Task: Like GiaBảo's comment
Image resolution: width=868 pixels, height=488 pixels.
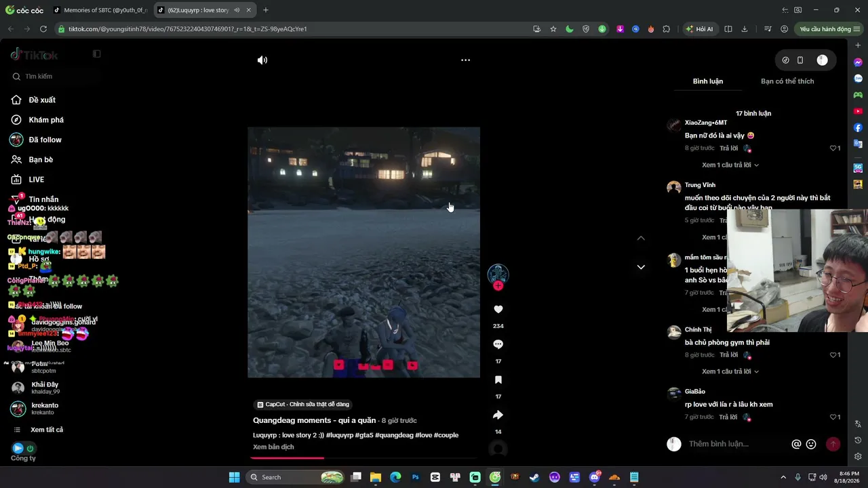Action: coord(835,418)
